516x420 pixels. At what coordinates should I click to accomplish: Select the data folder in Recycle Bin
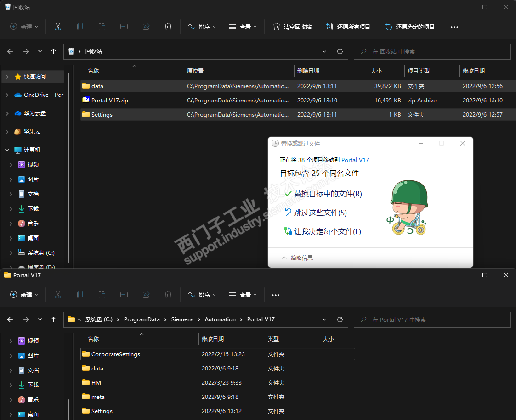pos(298,86)
